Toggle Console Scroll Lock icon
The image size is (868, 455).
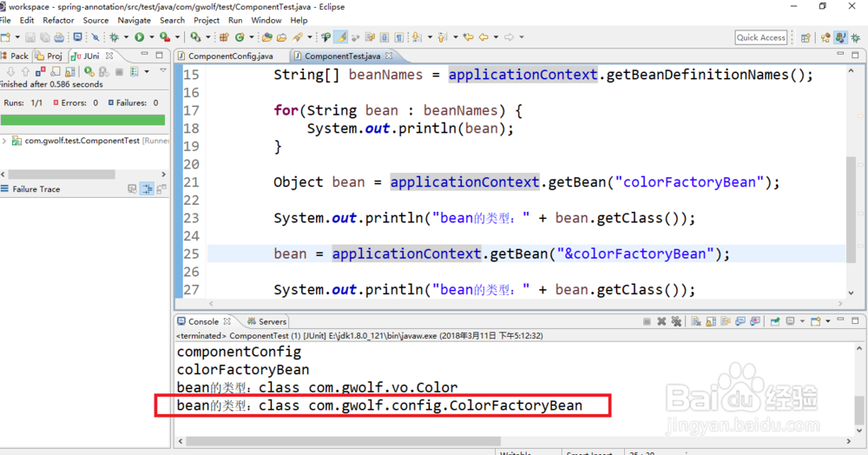coord(711,321)
